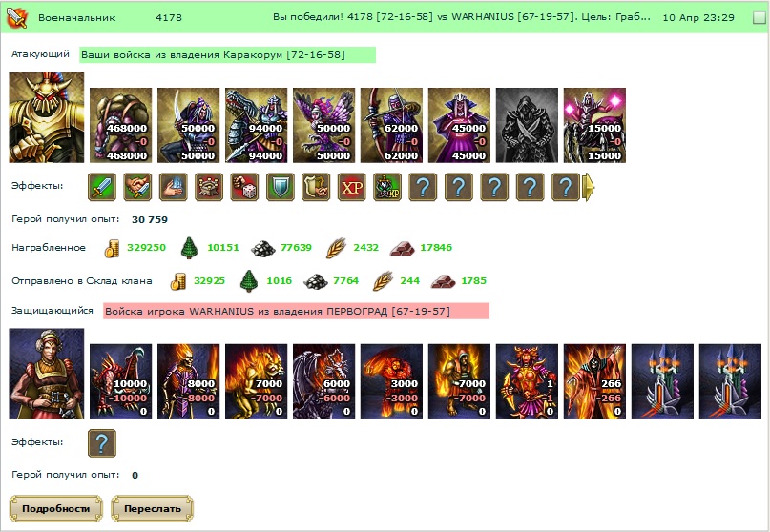The image size is (770, 532).
Task: Select the red XP effect icon
Action: coord(352,187)
